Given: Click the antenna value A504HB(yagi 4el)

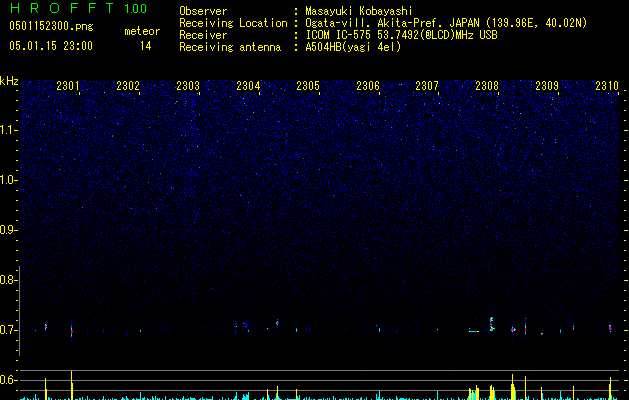Looking at the screenshot, I should point(353,47).
